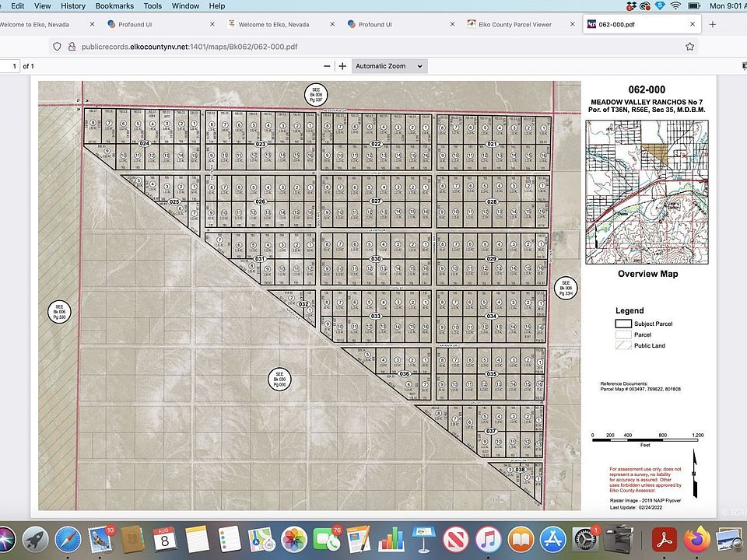
Task: Click the "SEE Bk 030 Pg 000" map marker
Action: (279, 379)
